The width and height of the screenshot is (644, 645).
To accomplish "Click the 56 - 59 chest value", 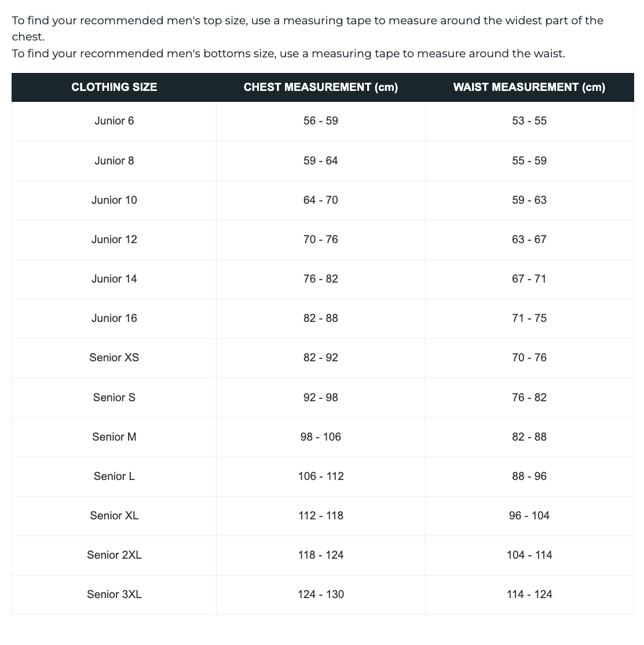I will 321,121.
